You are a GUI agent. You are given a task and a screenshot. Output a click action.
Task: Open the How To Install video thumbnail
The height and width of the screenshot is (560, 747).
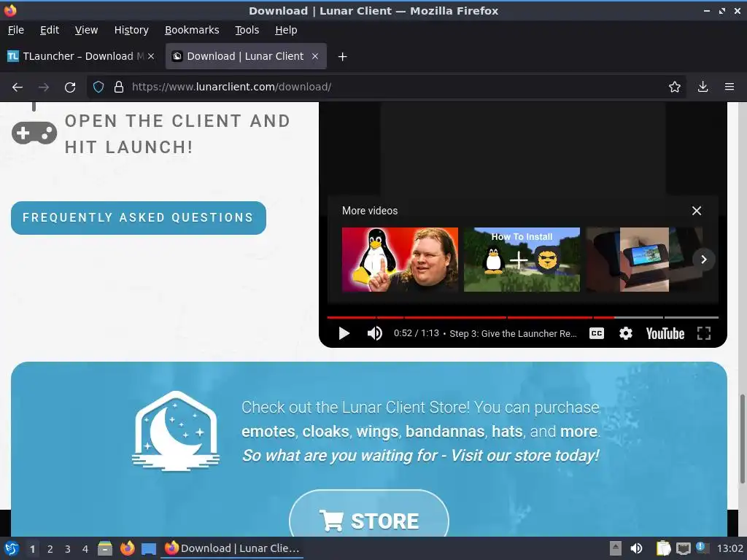pos(522,260)
